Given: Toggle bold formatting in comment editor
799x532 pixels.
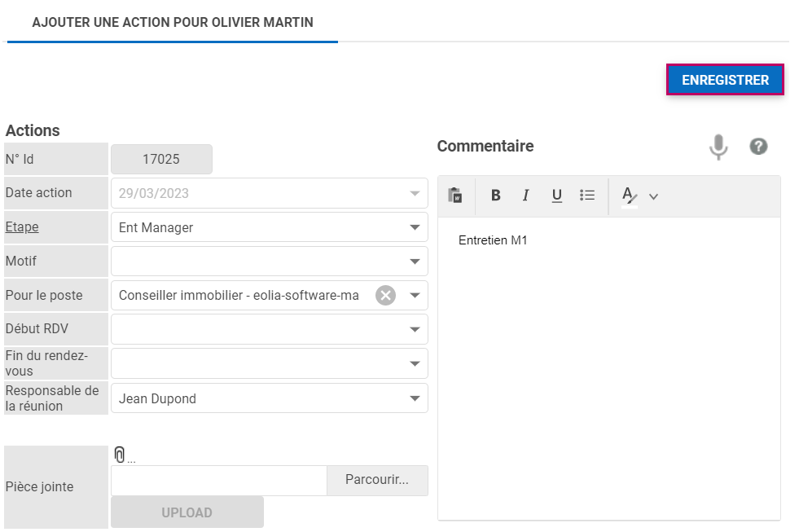Looking at the screenshot, I should click(495, 196).
